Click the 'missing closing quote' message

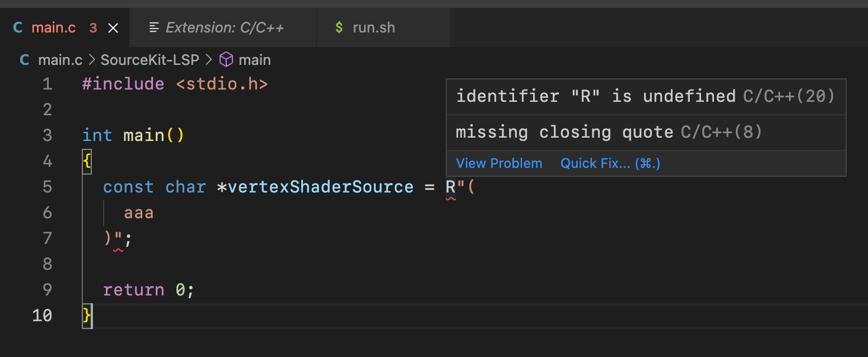pyautogui.click(x=564, y=132)
